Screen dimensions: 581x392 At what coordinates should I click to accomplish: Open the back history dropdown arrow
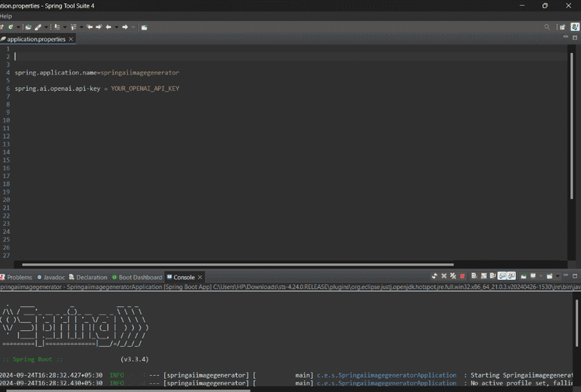click(x=116, y=27)
